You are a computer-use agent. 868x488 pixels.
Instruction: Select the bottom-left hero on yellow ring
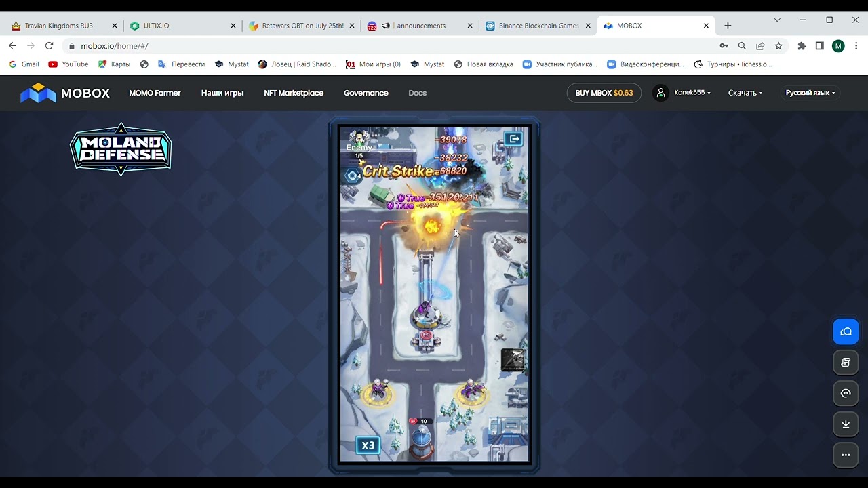click(378, 392)
